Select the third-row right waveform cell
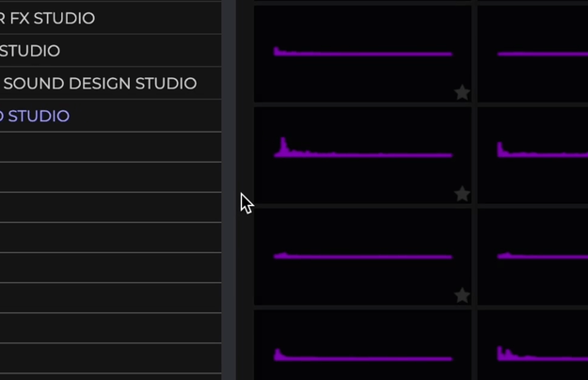The width and height of the screenshot is (588, 380). (532, 257)
